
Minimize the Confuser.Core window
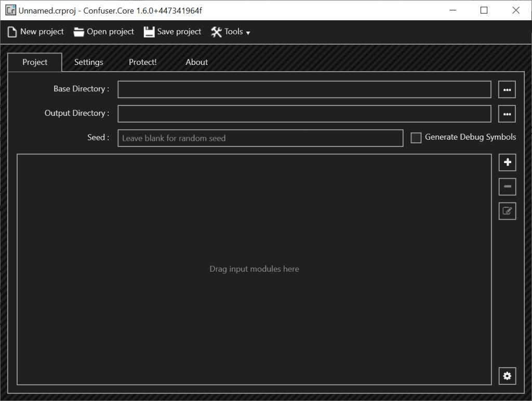click(453, 10)
